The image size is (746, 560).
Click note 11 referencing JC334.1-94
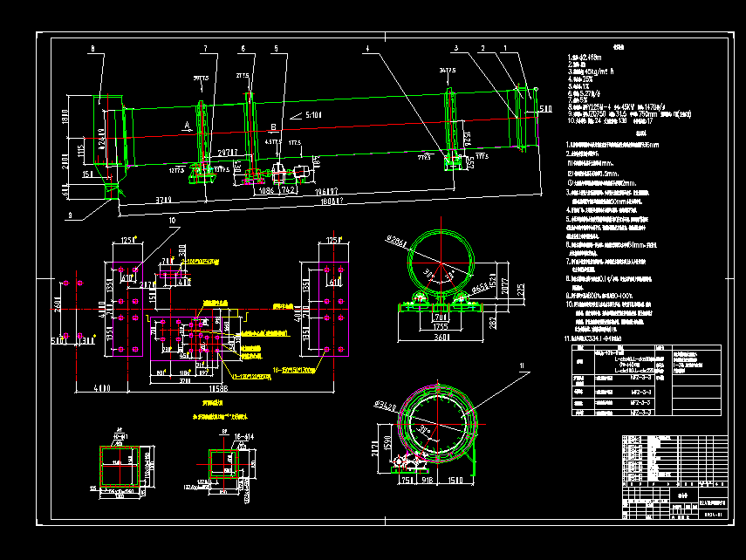pos(592,338)
